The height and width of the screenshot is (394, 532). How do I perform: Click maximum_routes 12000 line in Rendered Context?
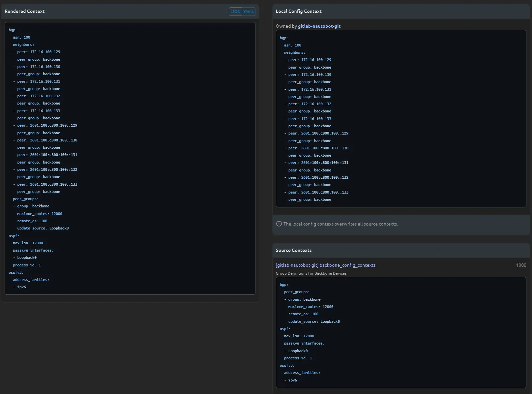[40, 214]
